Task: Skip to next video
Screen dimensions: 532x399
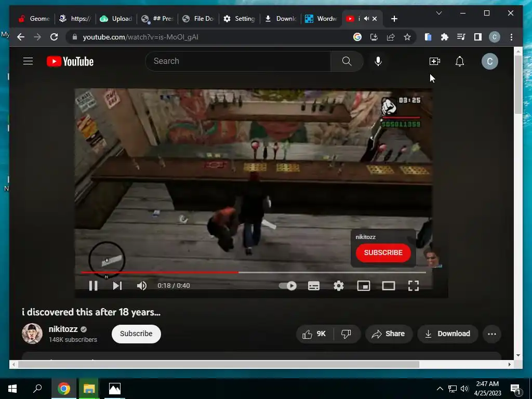Action: (117, 286)
